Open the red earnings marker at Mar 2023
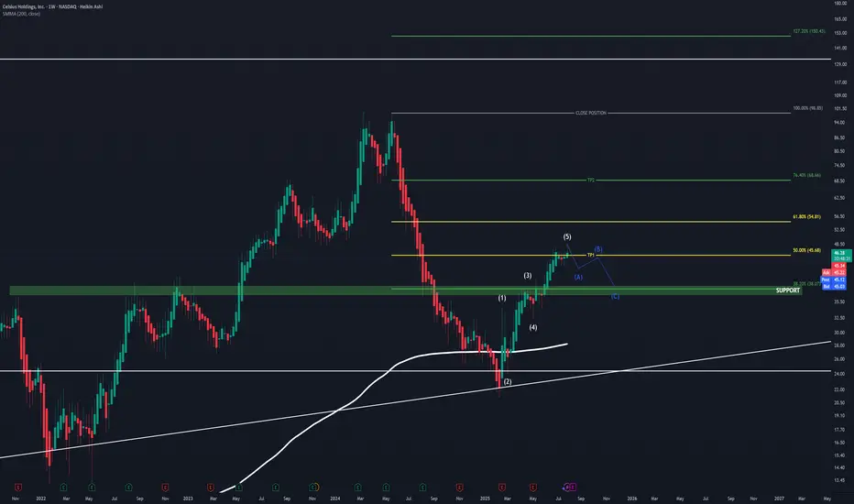This screenshot has width=854, height=504. (210, 487)
